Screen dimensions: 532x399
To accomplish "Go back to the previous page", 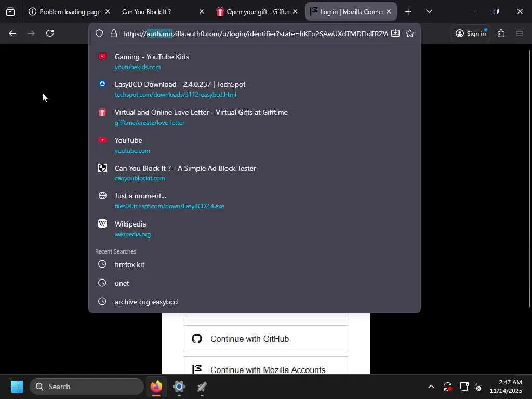I will 12,33.
